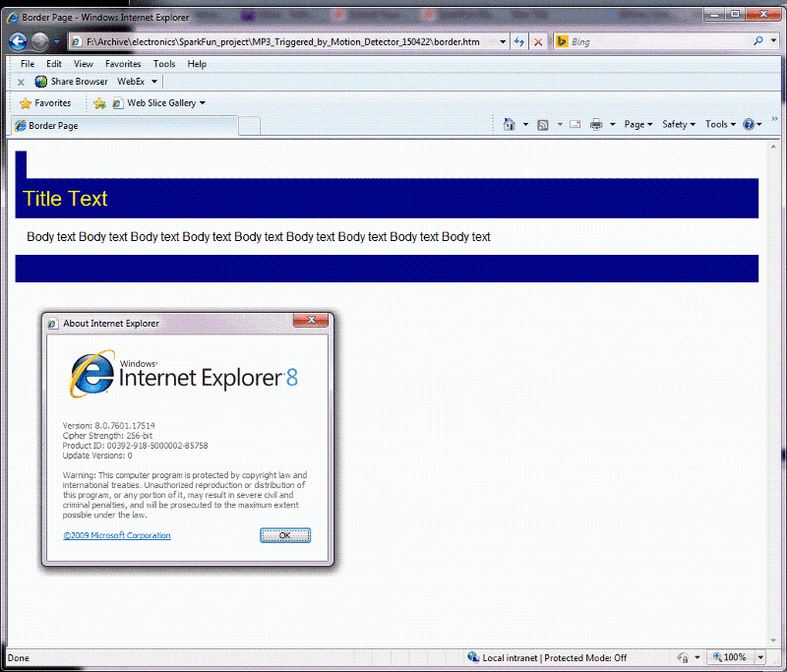Viewport: 787px width, 672px height.
Task: Open the File menu
Action: tap(28, 64)
